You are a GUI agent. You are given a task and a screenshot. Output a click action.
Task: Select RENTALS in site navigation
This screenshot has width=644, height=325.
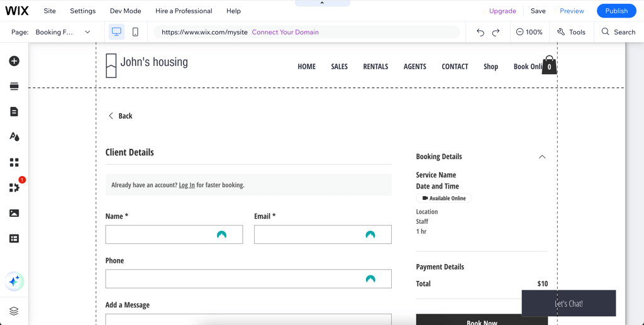[375, 67]
